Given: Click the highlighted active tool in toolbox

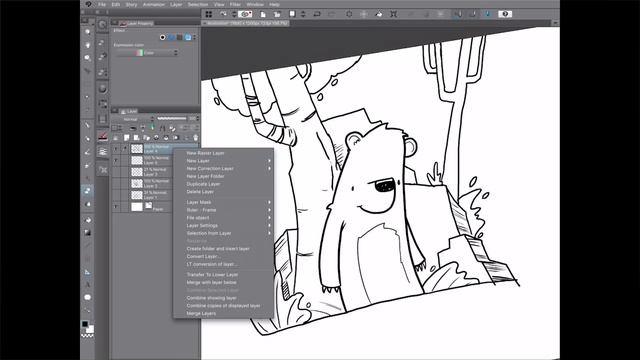Looking at the screenshot, I should (88, 191).
